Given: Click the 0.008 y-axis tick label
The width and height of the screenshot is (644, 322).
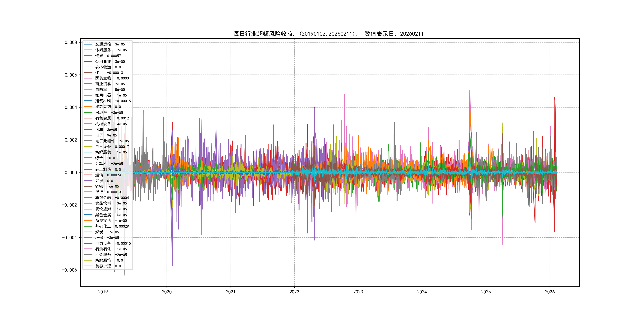Looking at the screenshot, I should click(x=71, y=43).
